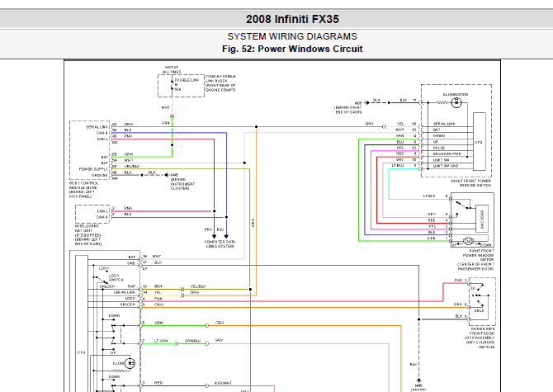Click the "GRN/BLK" wire label
The height and width of the screenshot is (392, 553).
coord(193,341)
